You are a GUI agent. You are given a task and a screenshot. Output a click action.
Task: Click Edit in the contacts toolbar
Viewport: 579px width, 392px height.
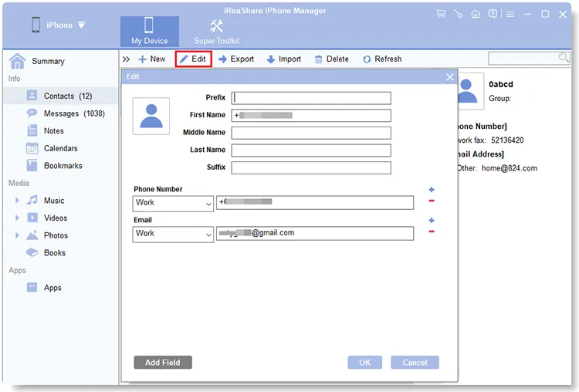[193, 59]
